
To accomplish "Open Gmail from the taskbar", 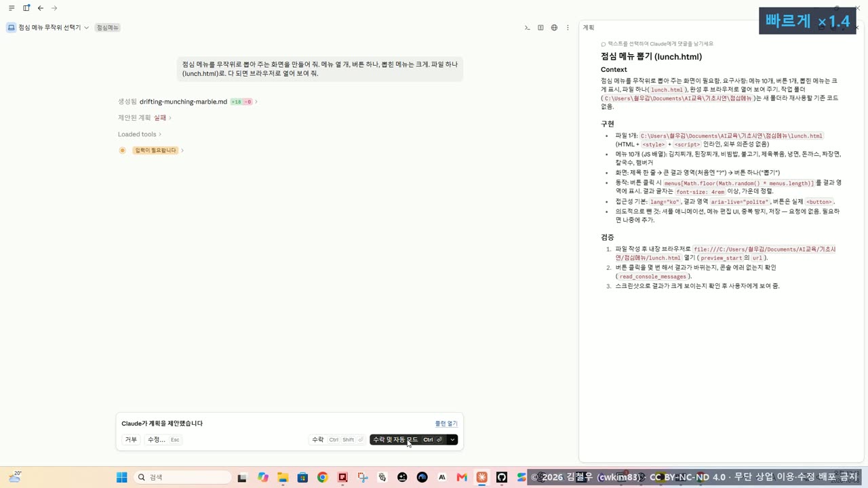I will pos(462,477).
